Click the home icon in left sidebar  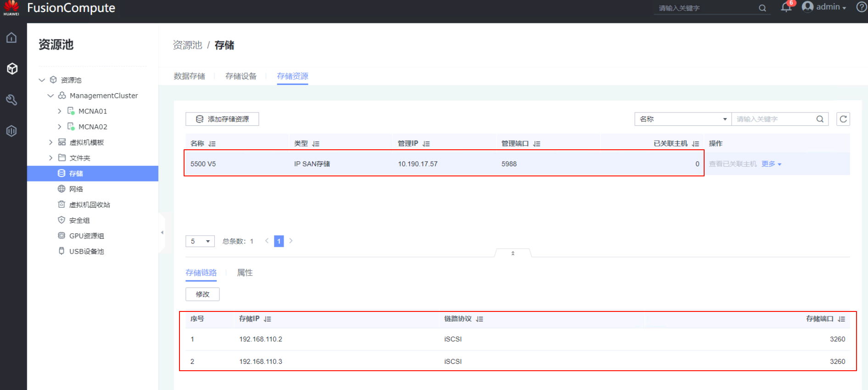(11, 38)
